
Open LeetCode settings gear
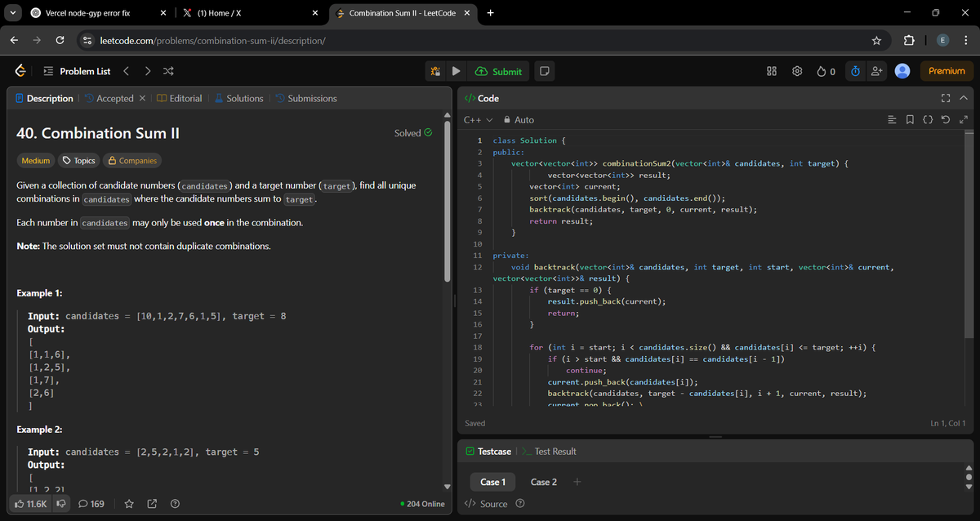(x=797, y=71)
